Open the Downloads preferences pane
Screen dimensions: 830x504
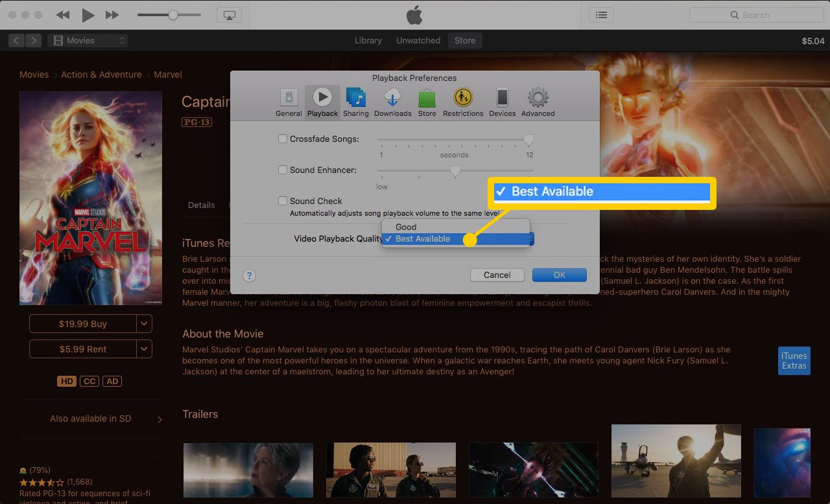pyautogui.click(x=392, y=102)
